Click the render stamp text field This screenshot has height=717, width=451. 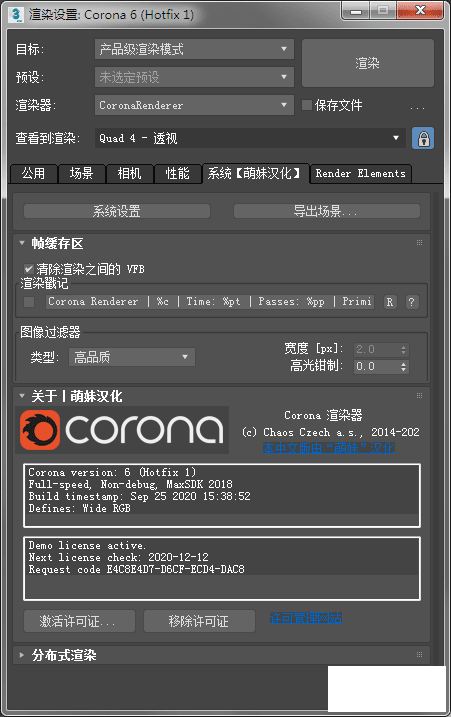pos(210,302)
